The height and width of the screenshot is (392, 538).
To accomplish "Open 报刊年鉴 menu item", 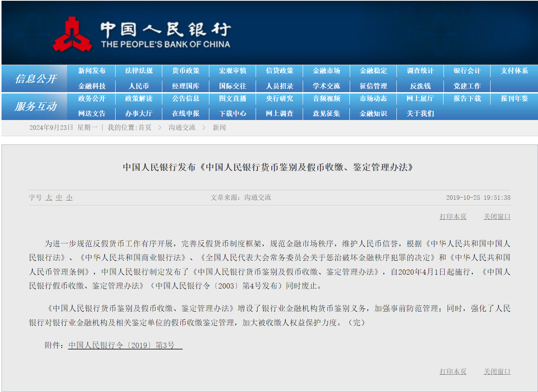I will (514, 99).
